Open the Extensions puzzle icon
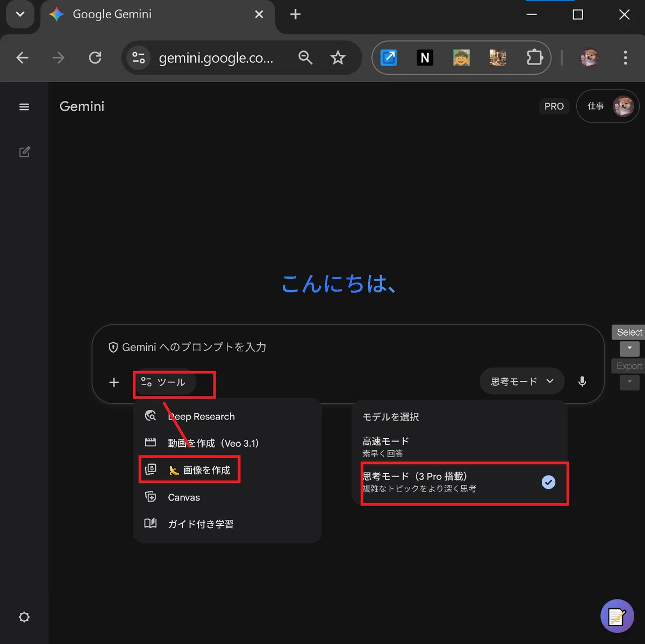The height and width of the screenshot is (644, 645). tap(534, 57)
